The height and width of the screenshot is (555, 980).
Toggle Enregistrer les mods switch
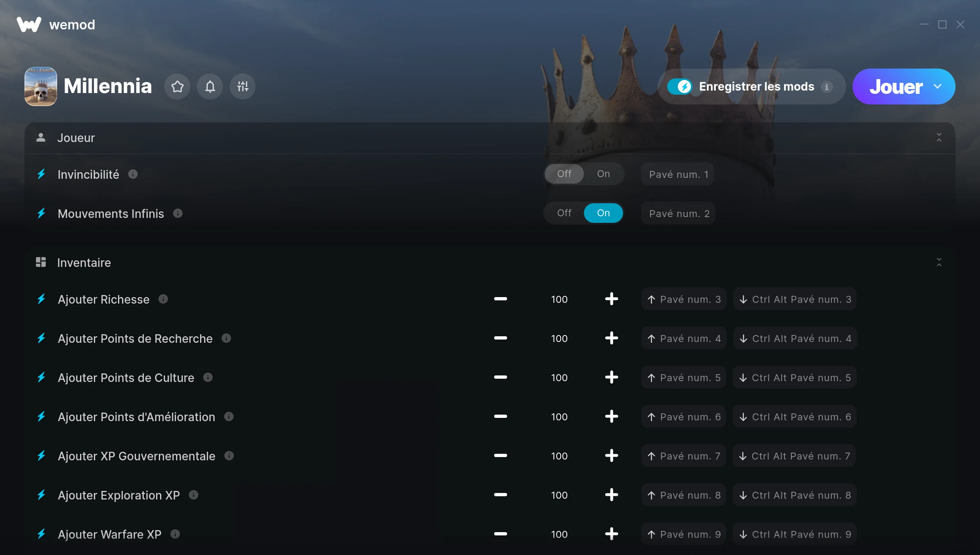click(679, 87)
